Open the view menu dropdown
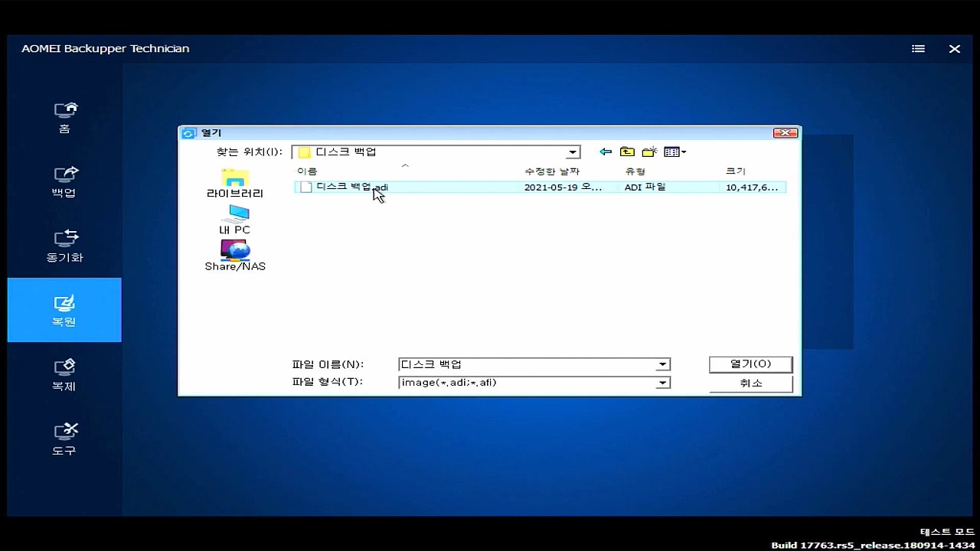 (x=675, y=152)
